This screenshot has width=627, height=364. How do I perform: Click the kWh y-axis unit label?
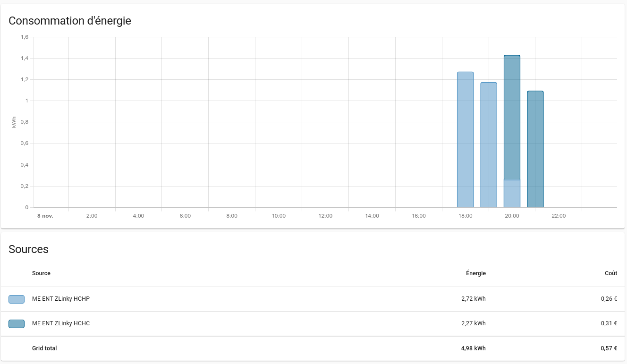14,122
